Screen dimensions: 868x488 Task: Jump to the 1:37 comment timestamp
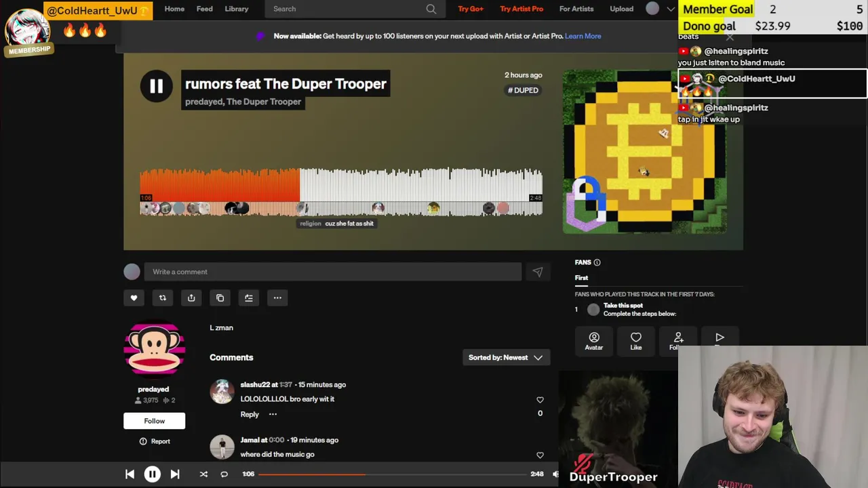(286, 384)
